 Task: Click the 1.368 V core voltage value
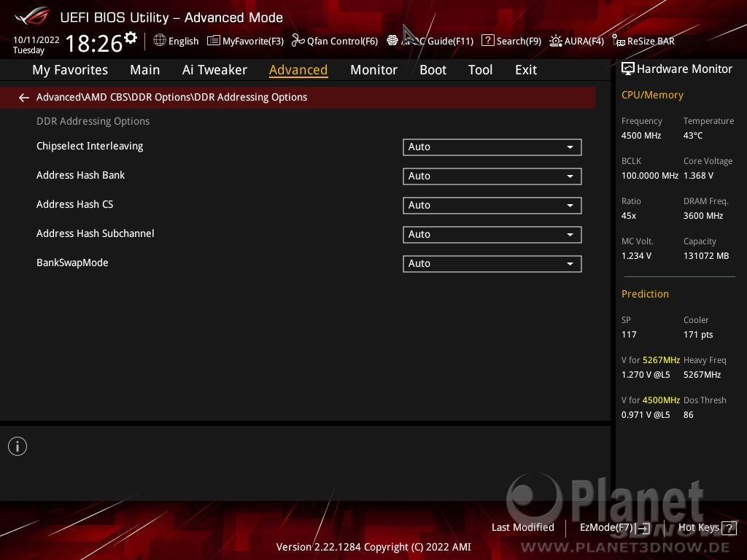[698, 175]
